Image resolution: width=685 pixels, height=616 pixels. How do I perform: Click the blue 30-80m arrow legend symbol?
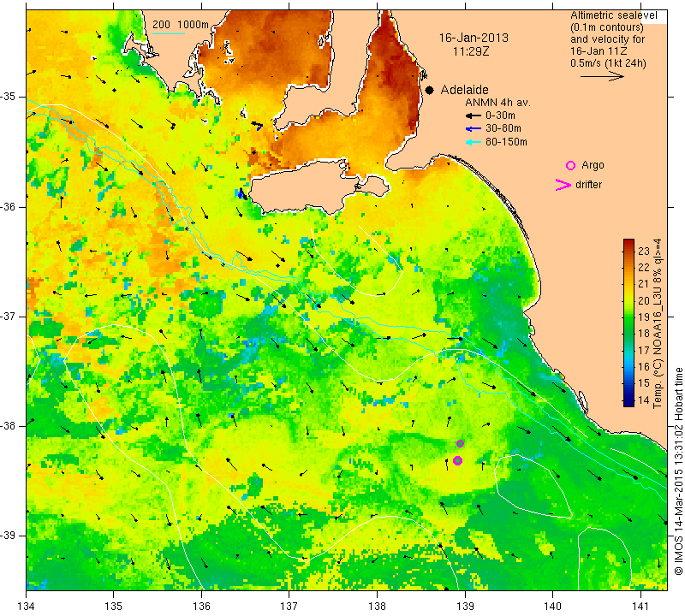point(474,128)
